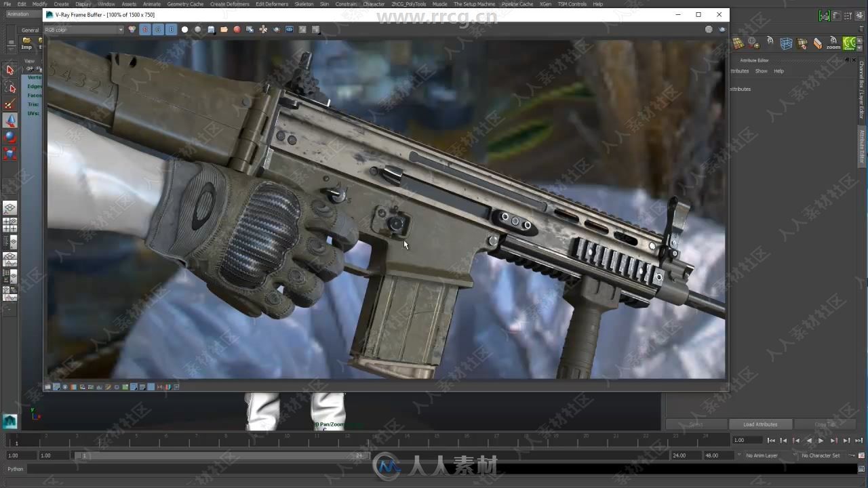Click the orange eraser shelf icon
Viewport: 868px width, 488px height.
(x=817, y=43)
